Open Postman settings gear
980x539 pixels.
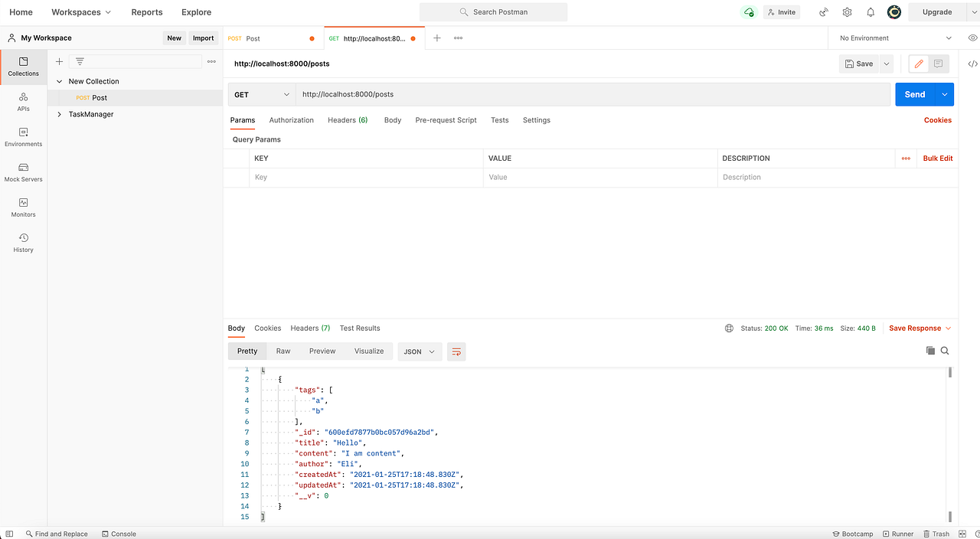click(847, 12)
